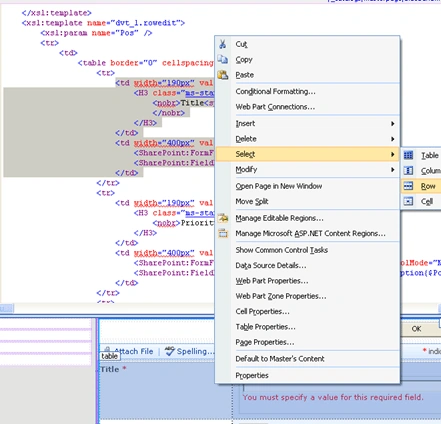
Task: Click the Select Column icon
Action: tap(408, 171)
